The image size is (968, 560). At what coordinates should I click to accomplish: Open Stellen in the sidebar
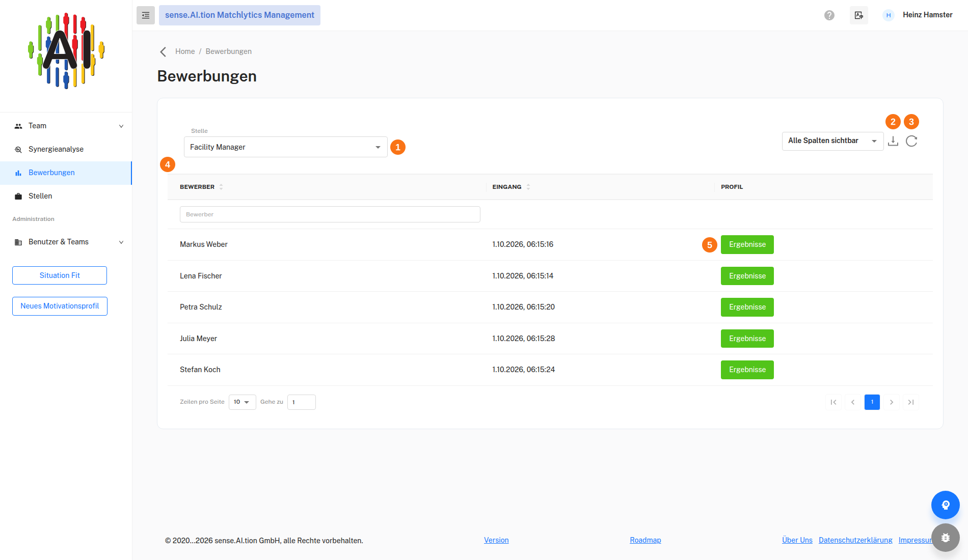[66, 196]
